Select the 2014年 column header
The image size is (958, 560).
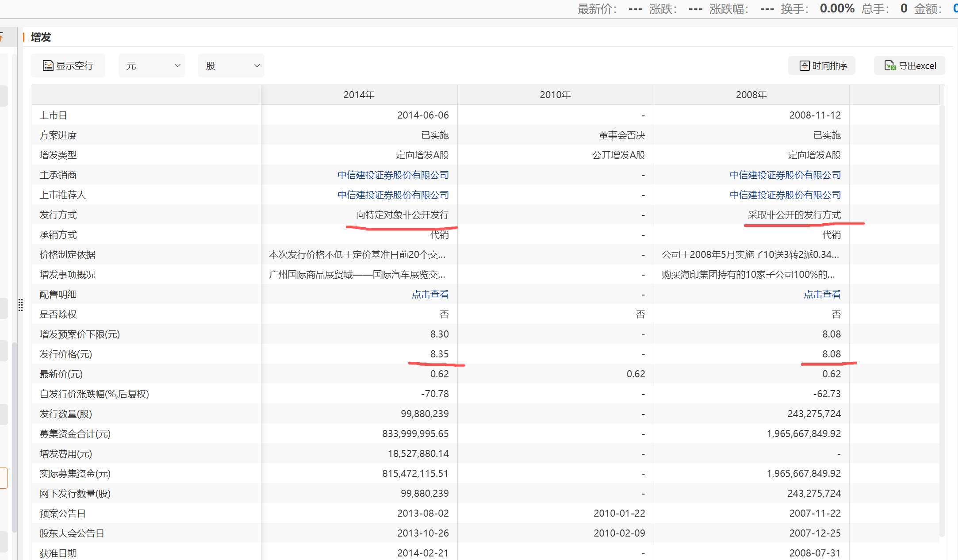(x=359, y=95)
